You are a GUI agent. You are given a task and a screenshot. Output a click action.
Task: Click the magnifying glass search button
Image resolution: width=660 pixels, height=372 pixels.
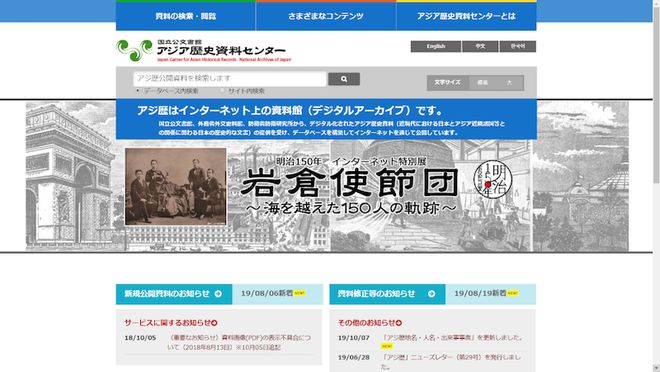[x=344, y=79]
